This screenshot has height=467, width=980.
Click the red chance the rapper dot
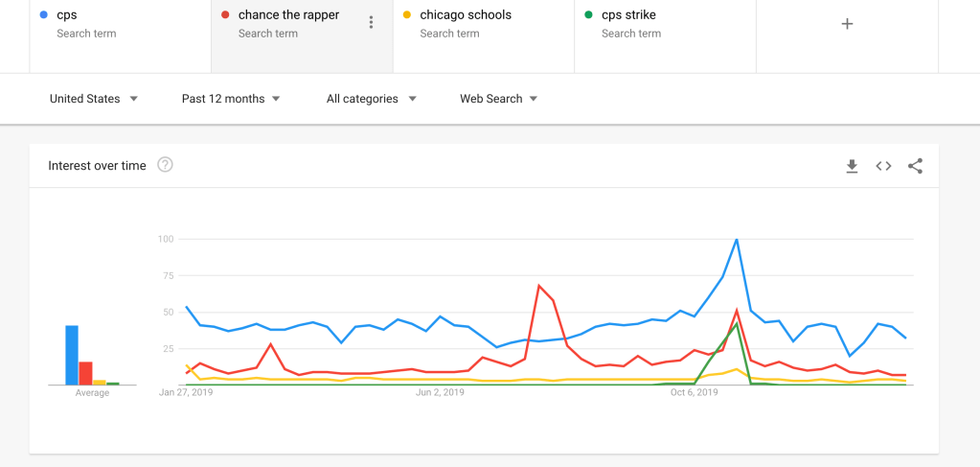224,15
